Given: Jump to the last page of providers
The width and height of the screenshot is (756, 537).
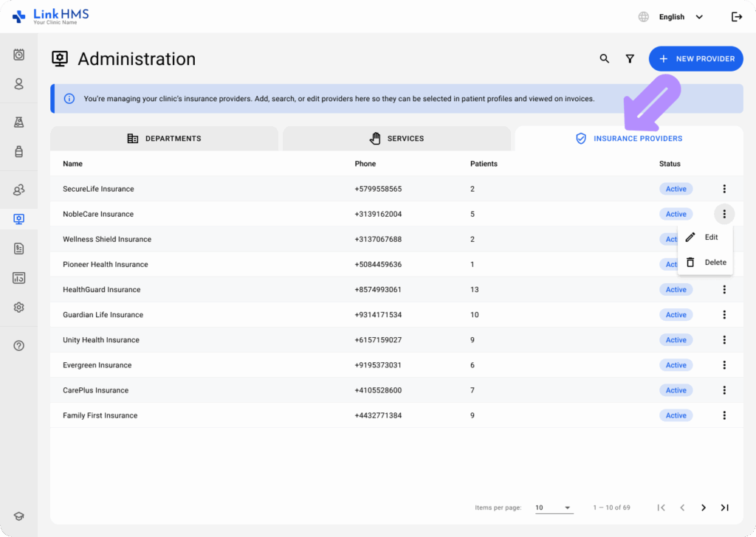Looking at the screenshot, I should pos(725,507).
